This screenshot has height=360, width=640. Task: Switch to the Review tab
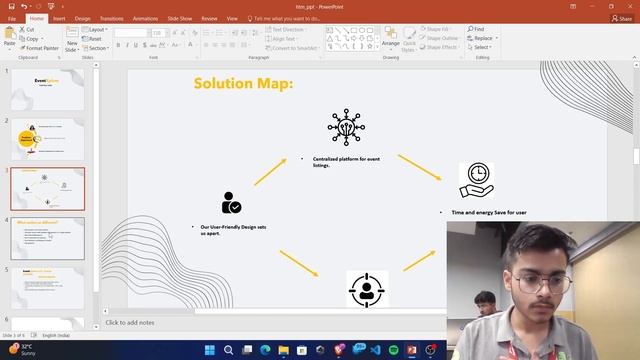209,19
